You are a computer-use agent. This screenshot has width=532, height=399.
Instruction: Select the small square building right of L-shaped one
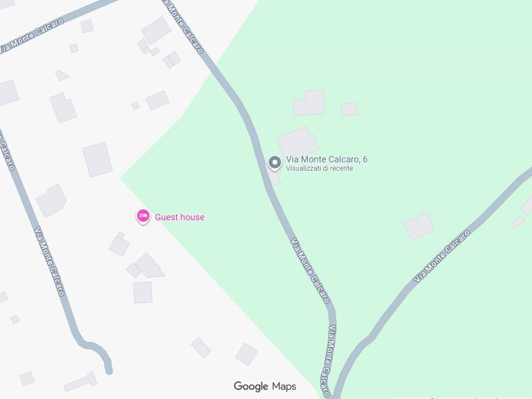pyautogui.click(x=349, y=109)
